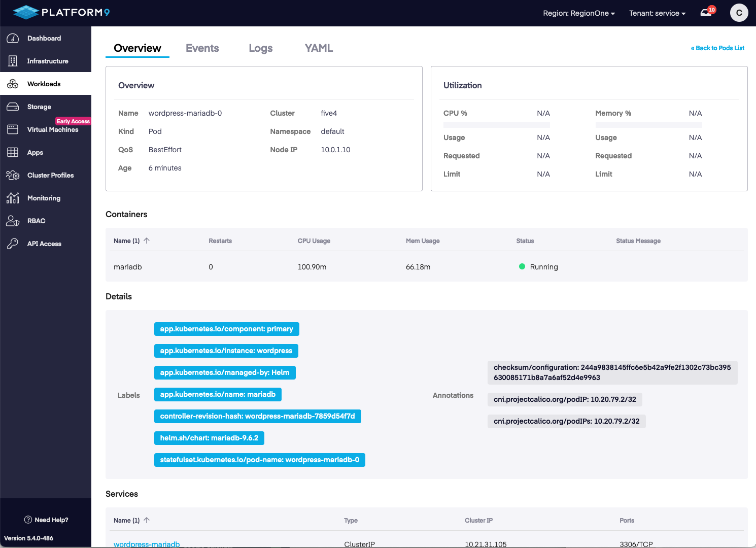Expand the Region: RegionOne dropdown
Viewport: 756px width, 548px height.
[578, 13]
